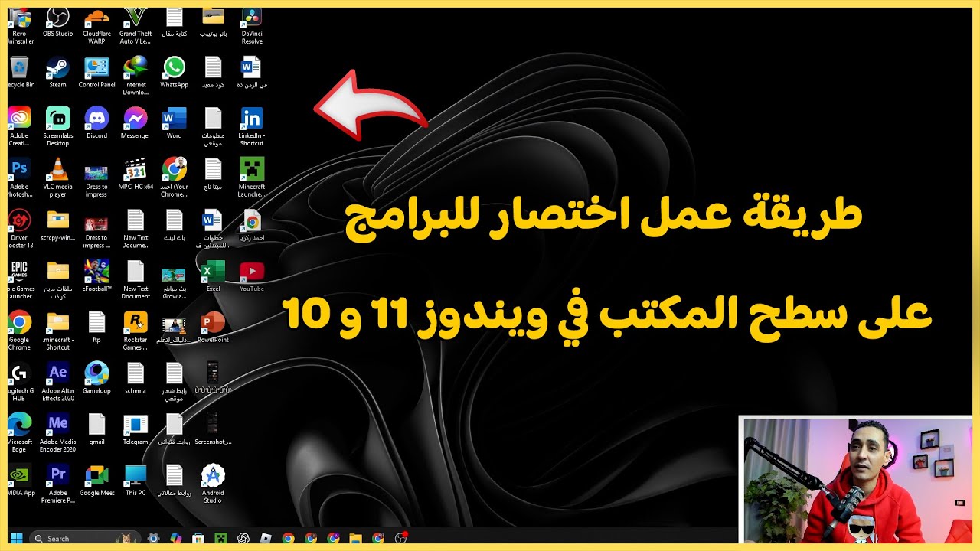980x551 pixels.
Task: Select the Word app shortcut labeled Word
Action: [175, 124]
